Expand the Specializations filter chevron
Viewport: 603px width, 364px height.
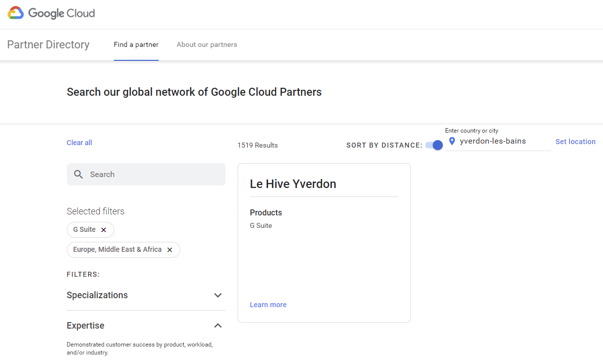pyautogui.click(x=218, y=295)
